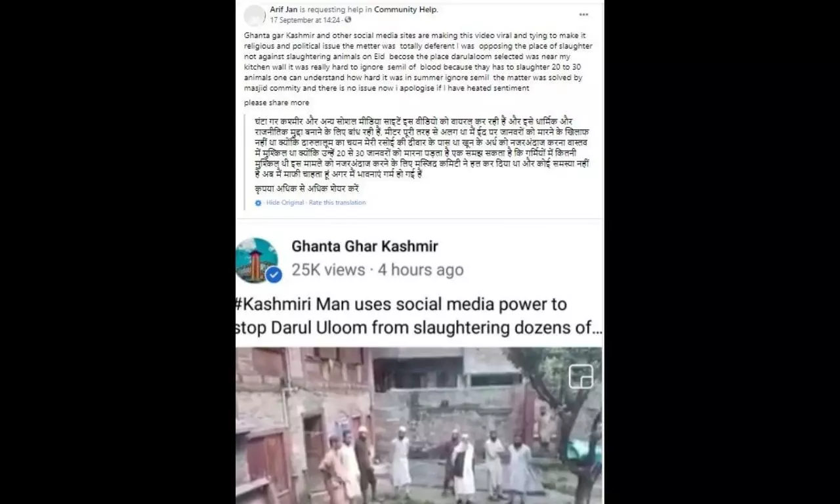840x504 pixels.
Task: Open Arif Jan's profile picture avatar
Action: [x=255, y=14]
